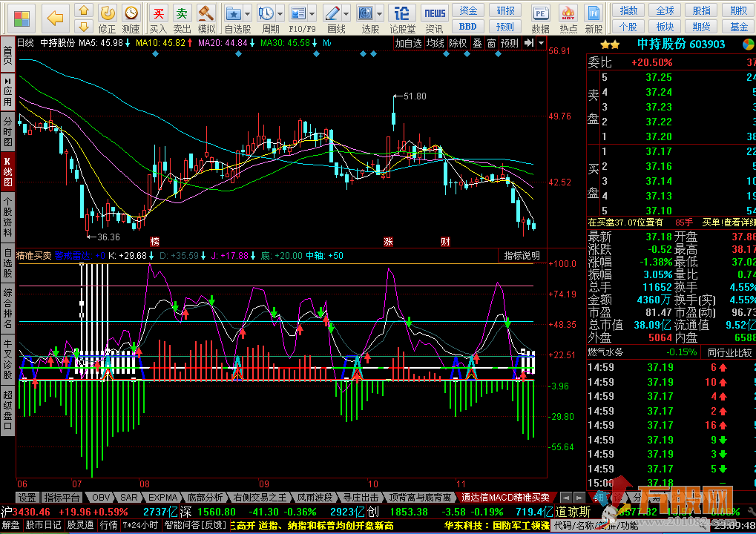The height and width of the screenshot is (534, 756).
Task: Open the 自选股 watchlist icon
Action: 234,13
